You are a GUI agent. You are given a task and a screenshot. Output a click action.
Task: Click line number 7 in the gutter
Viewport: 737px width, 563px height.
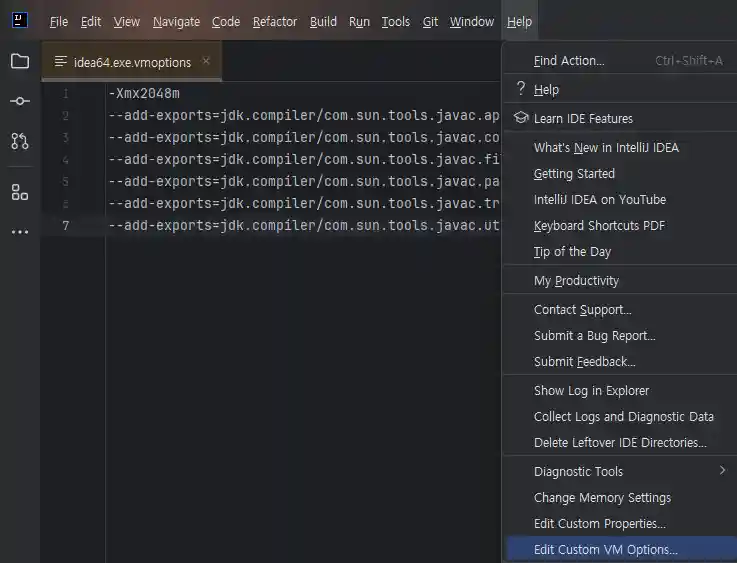point(66,226)
